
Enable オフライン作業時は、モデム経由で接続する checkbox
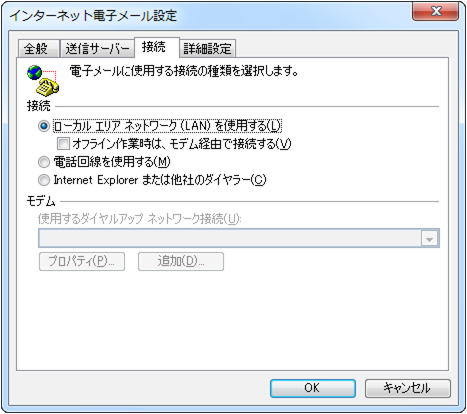pyautogui.click(x=63, y=144)
